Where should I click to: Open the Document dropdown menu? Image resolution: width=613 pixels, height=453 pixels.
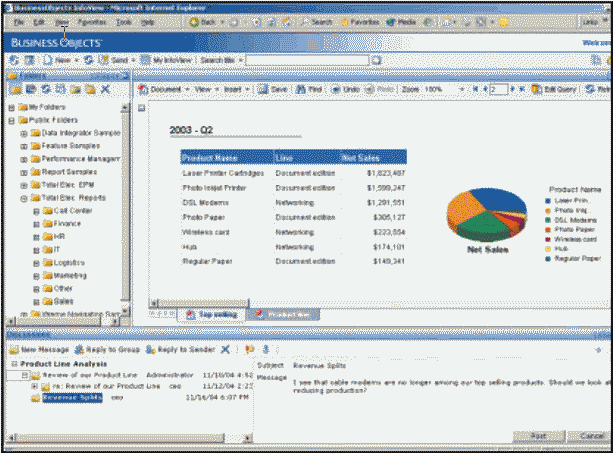click(x=164, y=90)
